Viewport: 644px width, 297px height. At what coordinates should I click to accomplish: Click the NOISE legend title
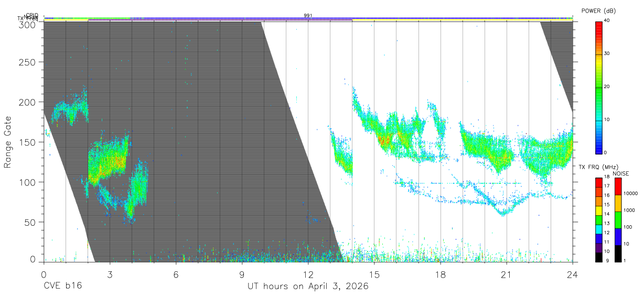(620, 173)
